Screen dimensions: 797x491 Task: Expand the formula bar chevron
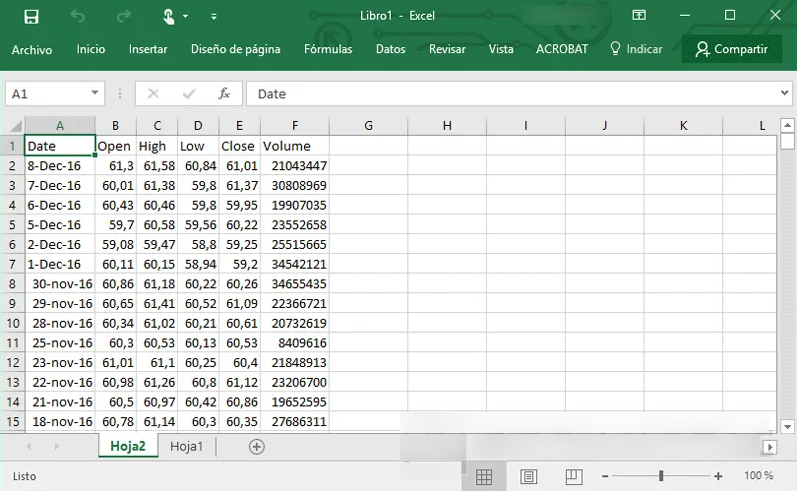click(x=784, y=93)
